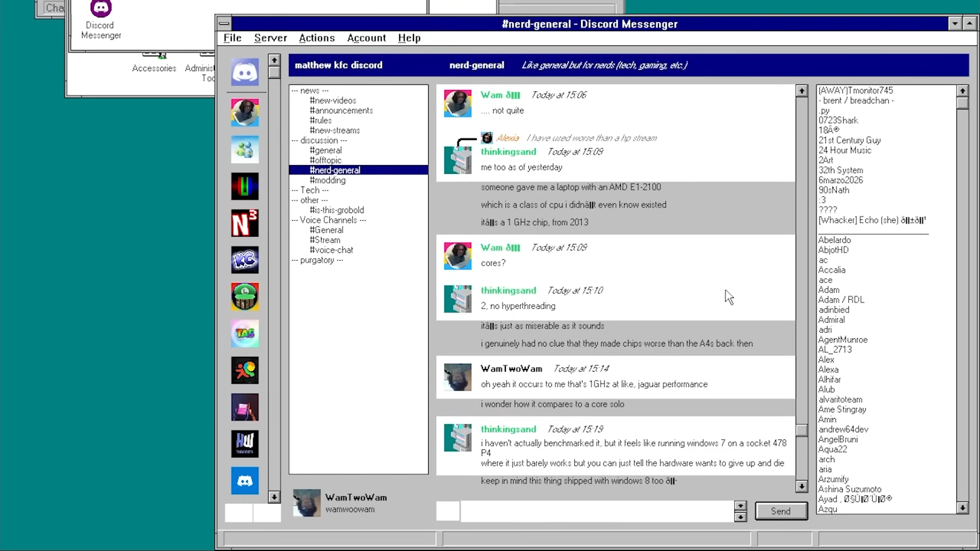Click thinkingsand username on 15:19 message

tap(508, 429)
